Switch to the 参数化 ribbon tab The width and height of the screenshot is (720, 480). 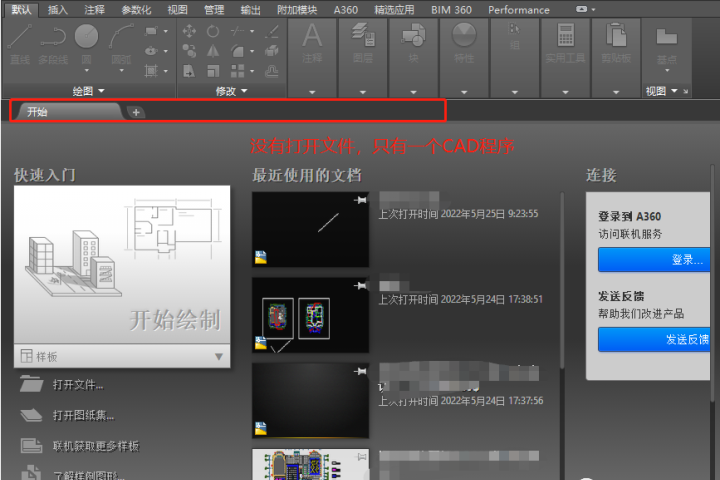point(136,10)
